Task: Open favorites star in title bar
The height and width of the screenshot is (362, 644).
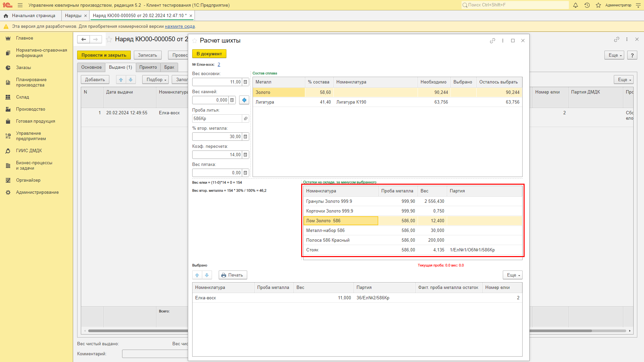Action: coord(598,5)
